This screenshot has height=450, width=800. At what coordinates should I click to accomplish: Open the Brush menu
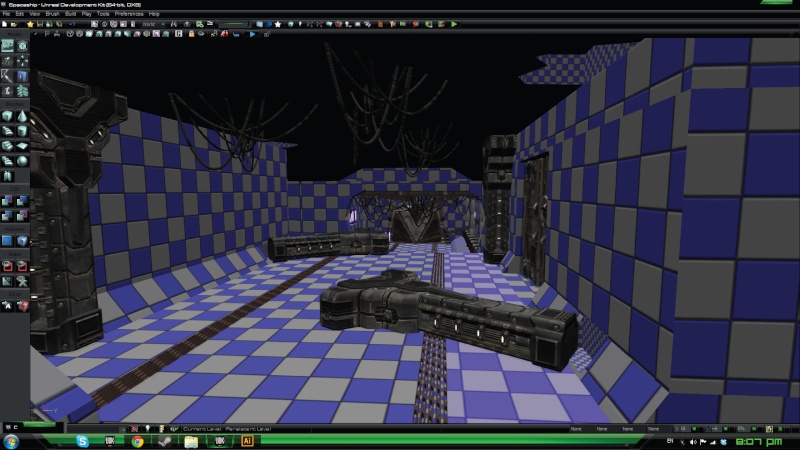53,14
